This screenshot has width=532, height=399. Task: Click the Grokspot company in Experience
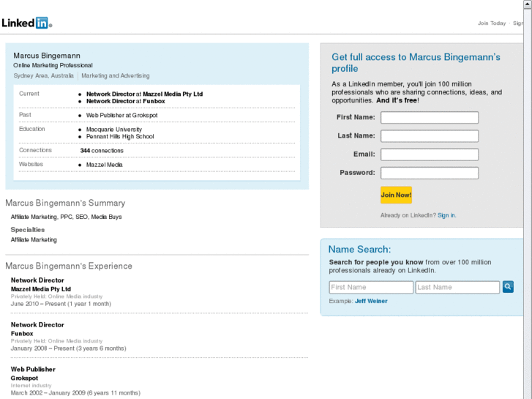[x=24, y=379]
